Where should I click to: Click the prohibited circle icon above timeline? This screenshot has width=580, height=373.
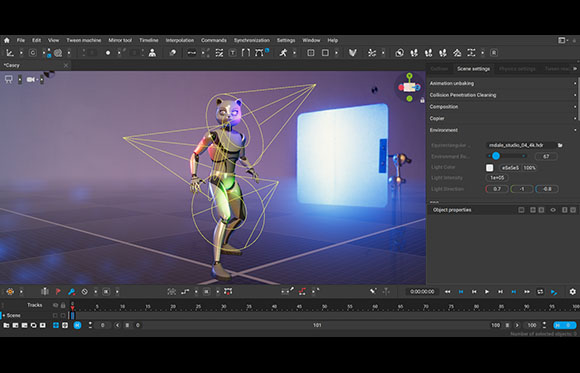tap(85, 292)
